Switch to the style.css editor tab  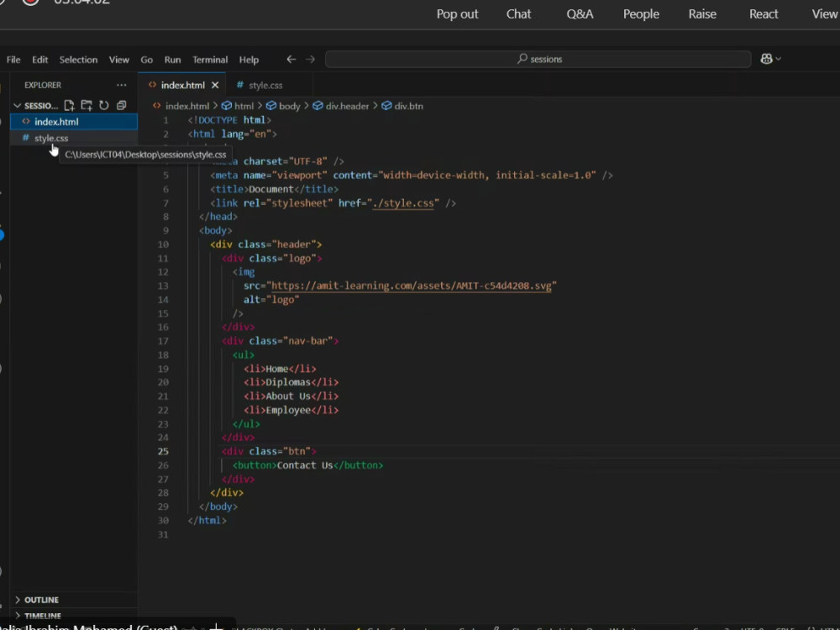265,85
